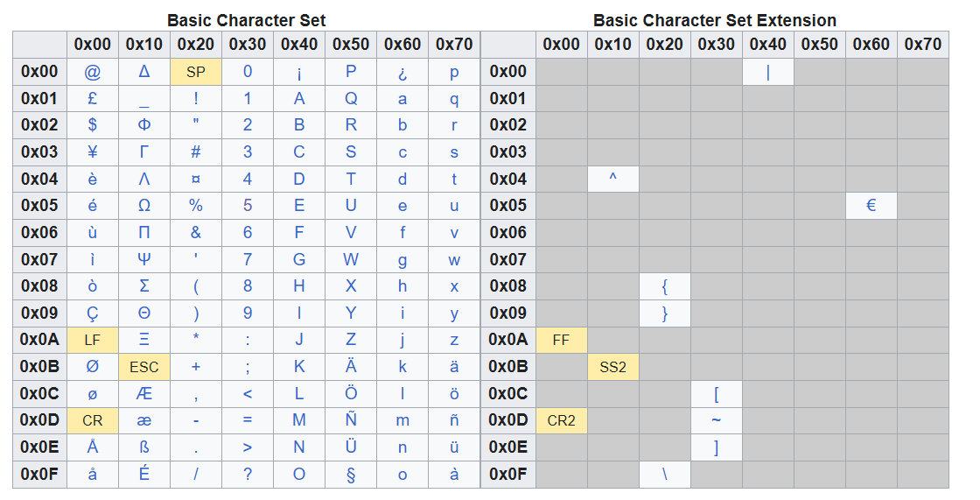
Task: Select the left curly brace { link
Action: pos(665,286)
